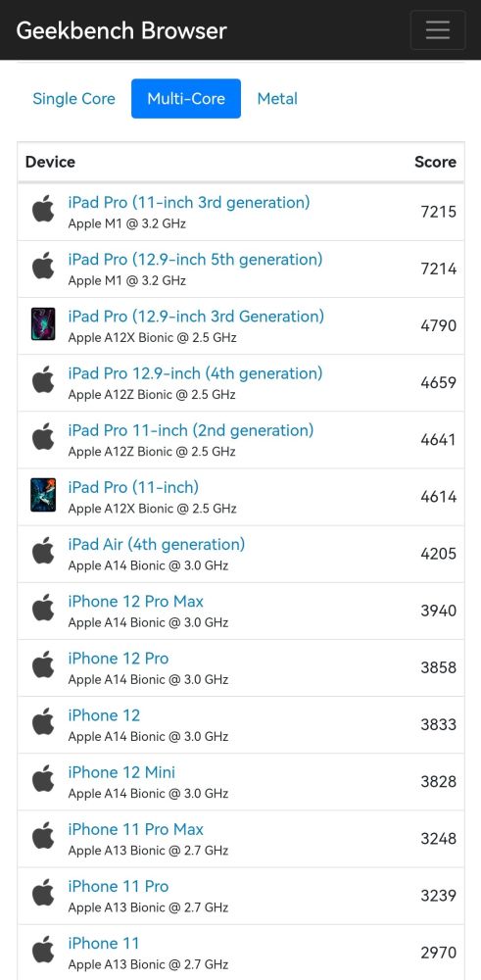Click Apple logo next to iPhone 12 Pro Max
The width and height of the screenshot is (481, 980).
click(43, 607)
